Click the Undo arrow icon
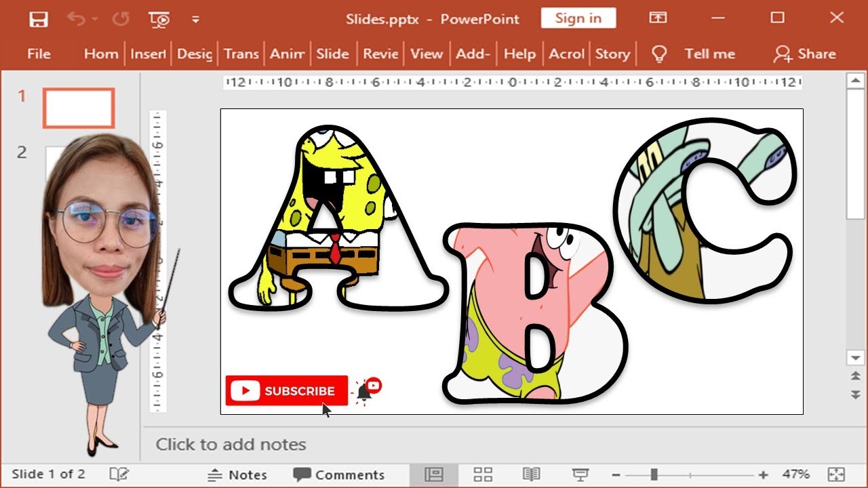Screen dimensions: 868x488 point(75,20)
